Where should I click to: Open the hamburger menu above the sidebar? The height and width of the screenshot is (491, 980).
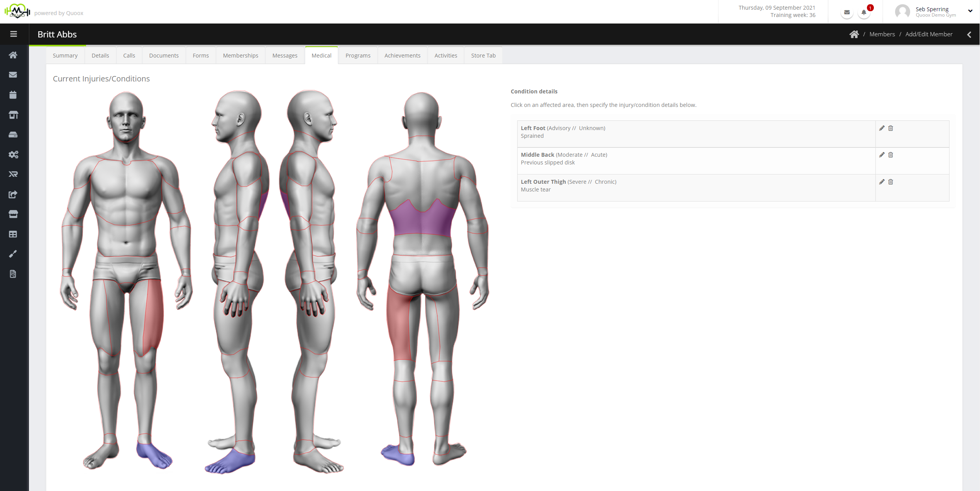14,34
